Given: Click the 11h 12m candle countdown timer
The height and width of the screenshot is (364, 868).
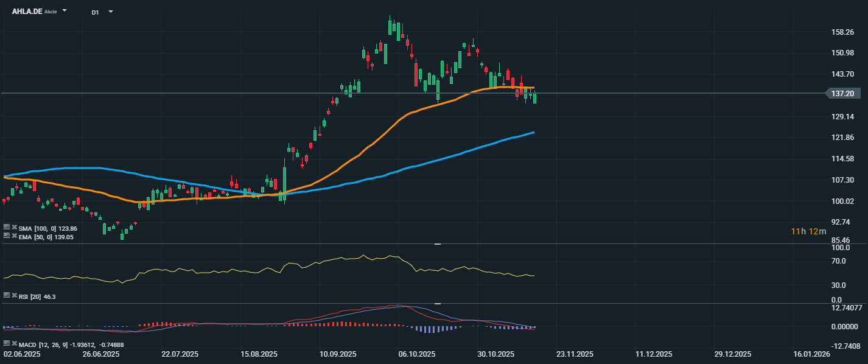Looking at the screenshot, I should coord(808,231).
